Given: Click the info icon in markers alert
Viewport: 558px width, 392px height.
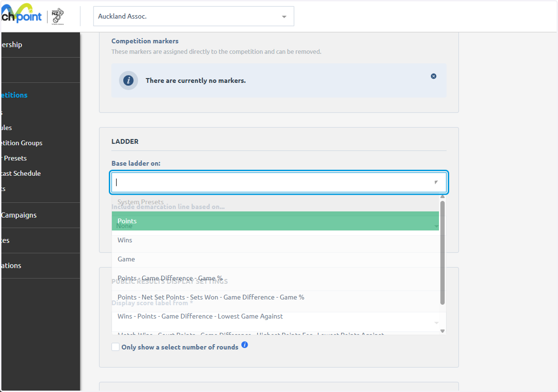Looking at the screenshot, I should click(128, 80).
